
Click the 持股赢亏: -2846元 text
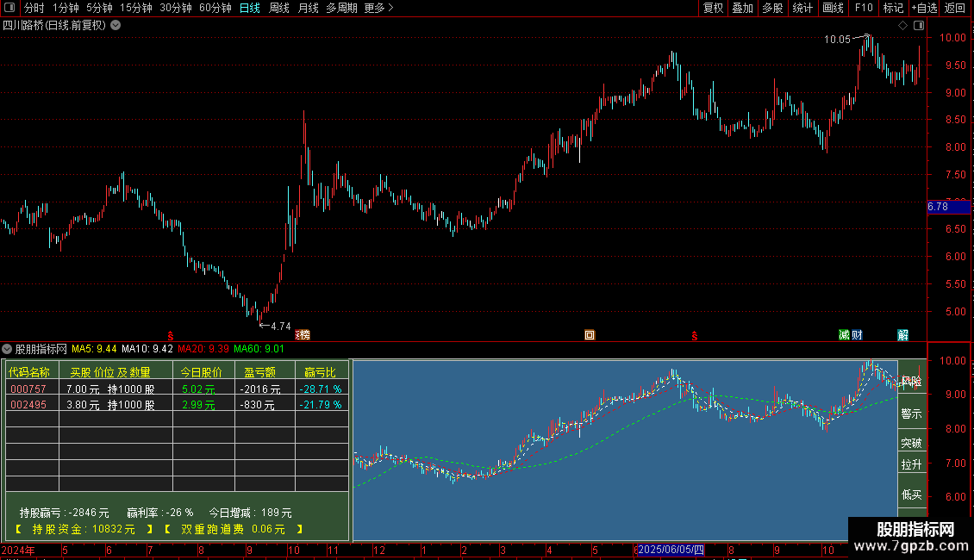point(65,513)
